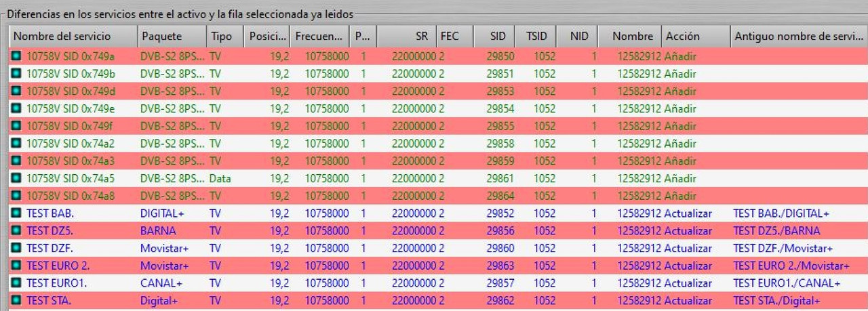Sort by Acción column header

696,36
